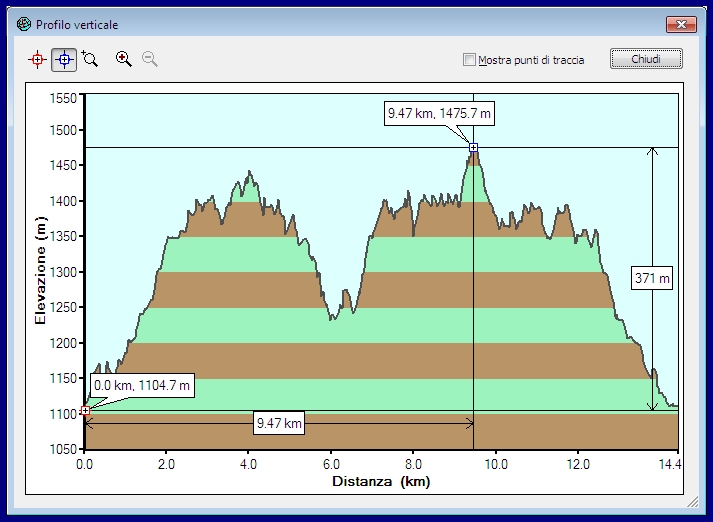Screen dimensions: 713x522
Task: Click the Distanza (km) axis title
Action: click(381, 482)
